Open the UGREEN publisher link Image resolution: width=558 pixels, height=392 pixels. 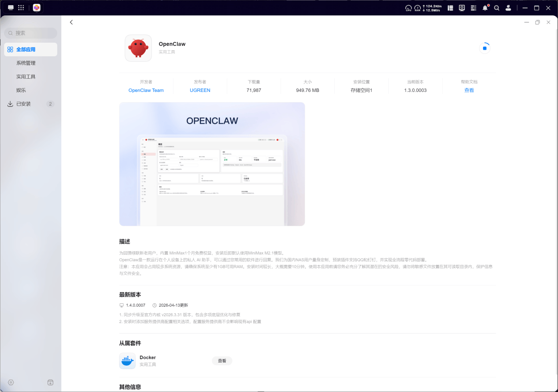click(x=200, y=90)
